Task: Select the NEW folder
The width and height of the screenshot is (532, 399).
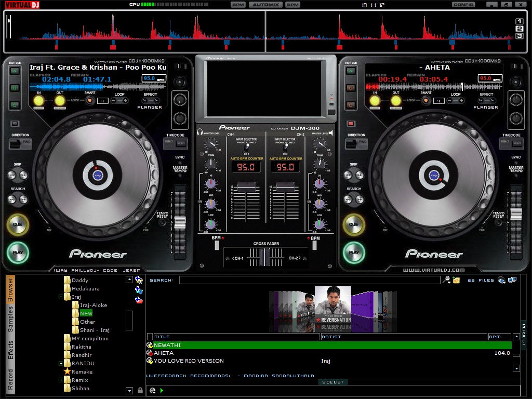Action: (x=86, y=313)
